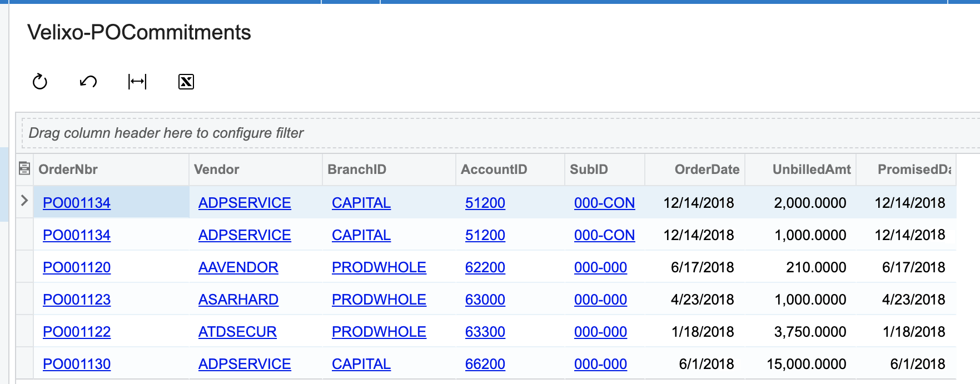This screenshot has height=384, width=980.
Task: Open order link PO001120
Action: (77, 267)
